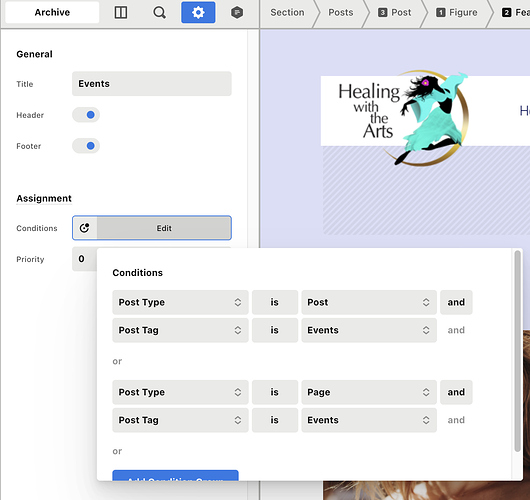Change the 'is' operator beside Post value
Image resolution: width=530 pixels, height=500 pixels.
point(275,302)
